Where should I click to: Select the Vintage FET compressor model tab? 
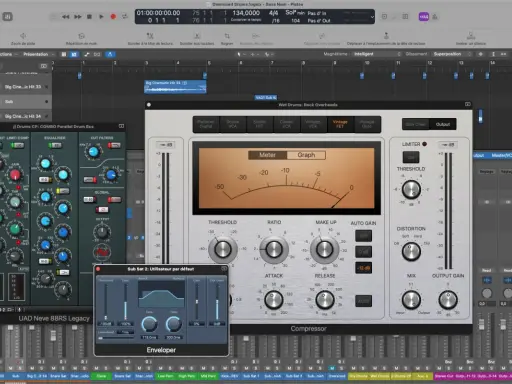[x=340, y=124]
